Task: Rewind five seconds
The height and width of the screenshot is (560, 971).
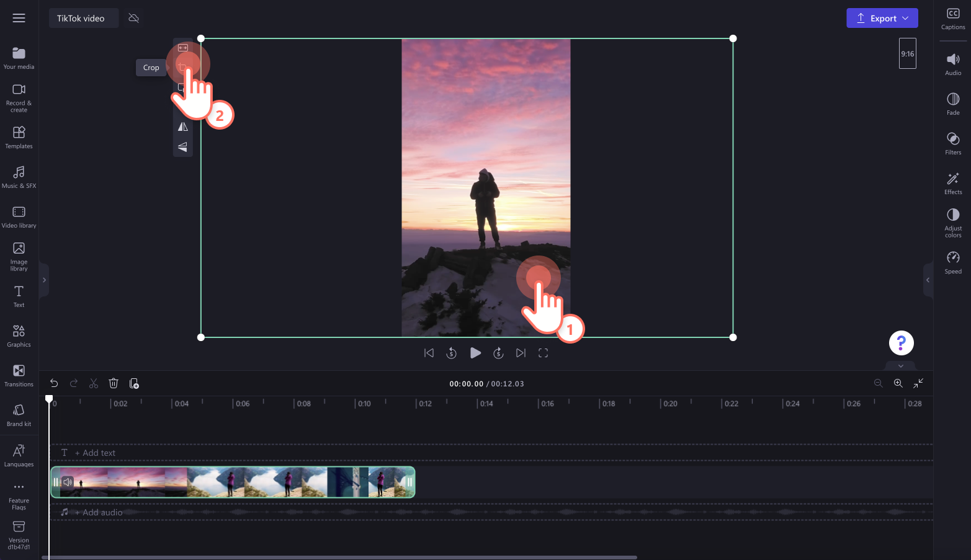Action: click(x=452, y=353)
